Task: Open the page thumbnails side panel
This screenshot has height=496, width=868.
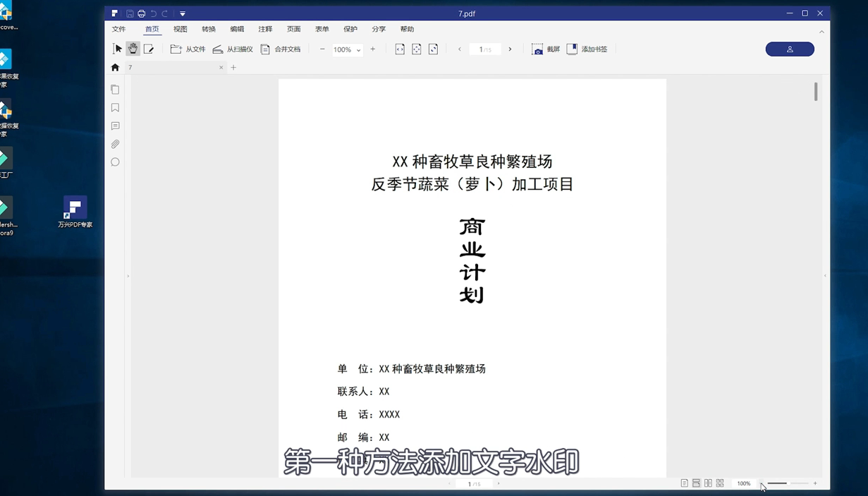Action: click(x=115, y=90)
